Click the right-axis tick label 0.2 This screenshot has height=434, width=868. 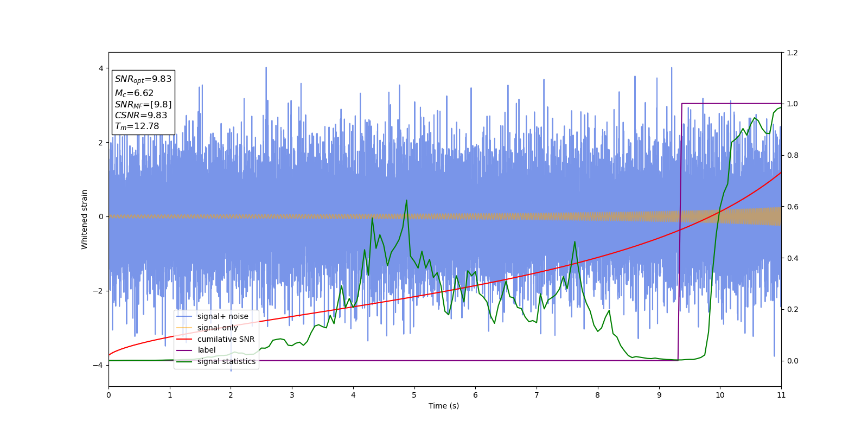pos(792,309)
